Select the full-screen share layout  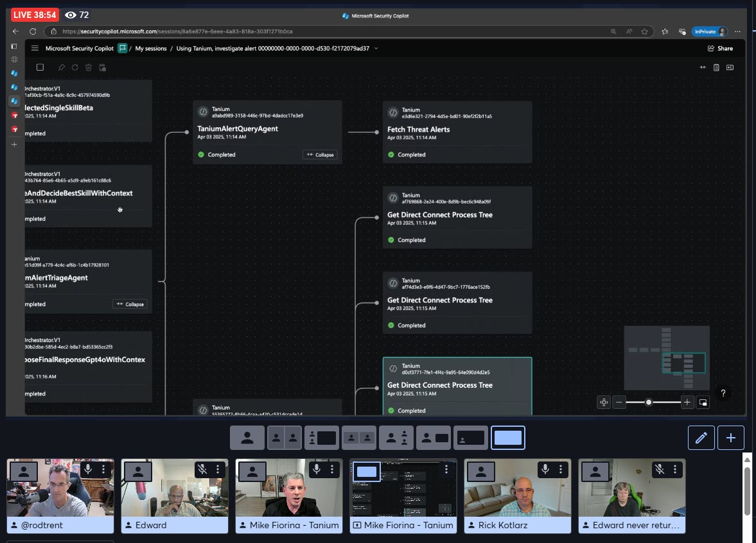tap(508, 438)
